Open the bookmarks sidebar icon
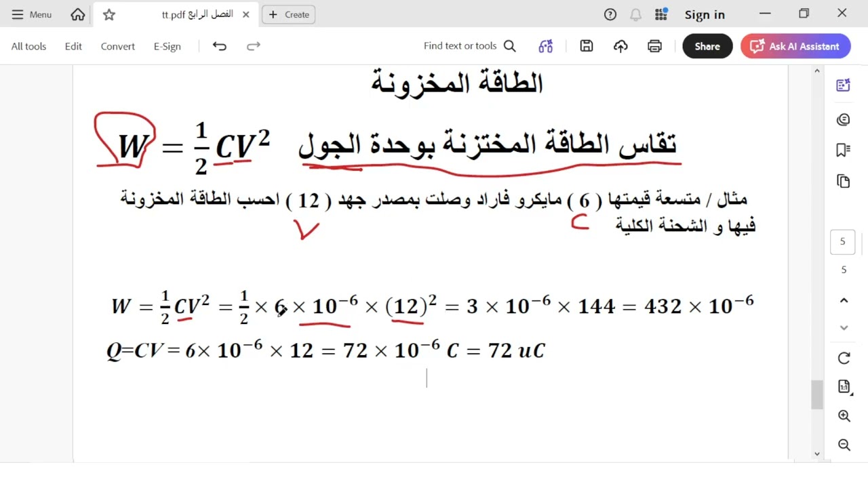868x488 pixels. 844,150
